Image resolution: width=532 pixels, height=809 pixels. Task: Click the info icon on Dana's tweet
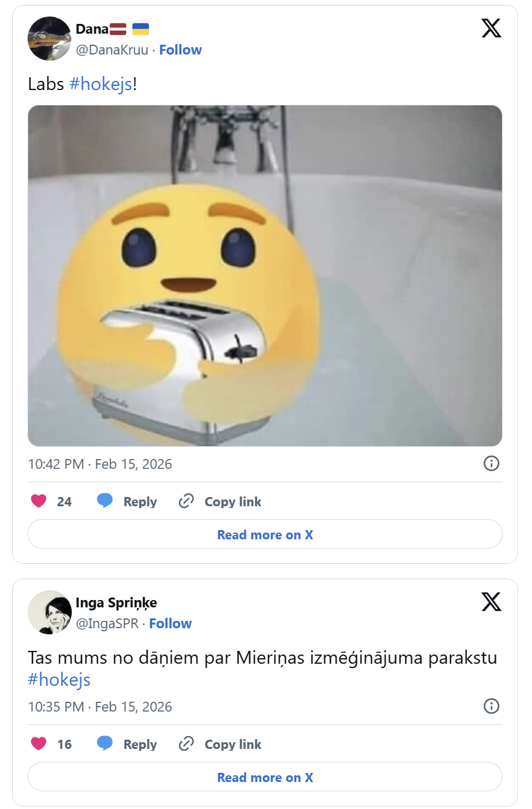491,463
